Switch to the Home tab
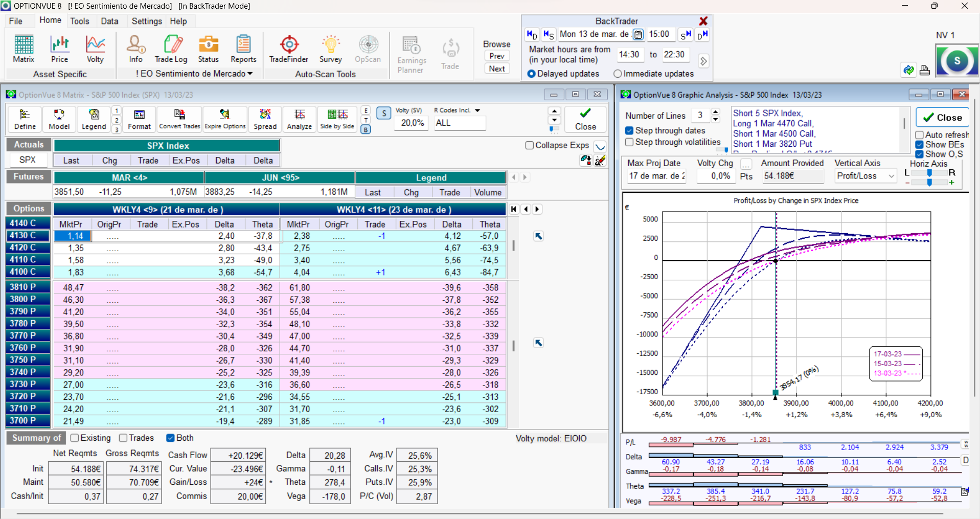The image size is (980, 519). (51, 20)
